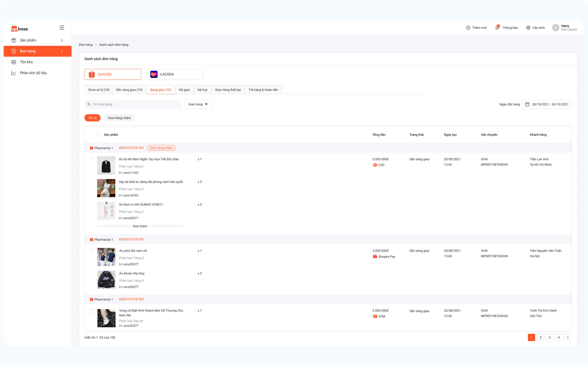The image size is (588, 367).
Task: Check the Trần Lan Anh order checkbox
Action: click(x=92, y=158)
